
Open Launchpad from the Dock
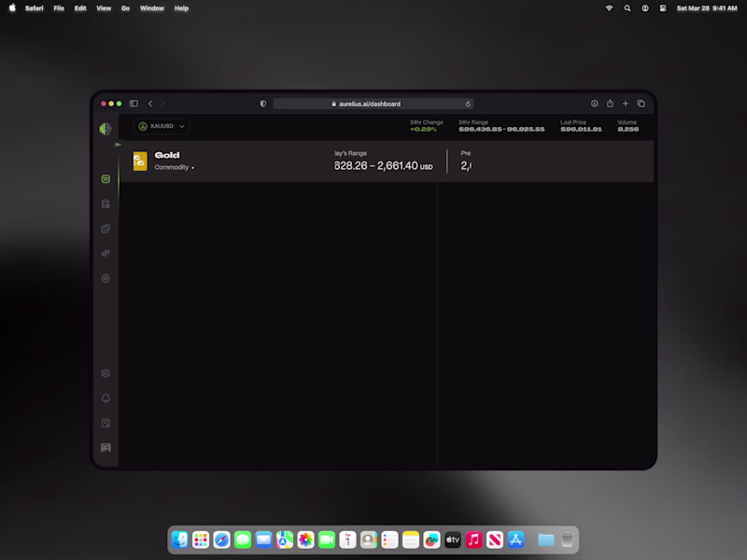[201, 539]
